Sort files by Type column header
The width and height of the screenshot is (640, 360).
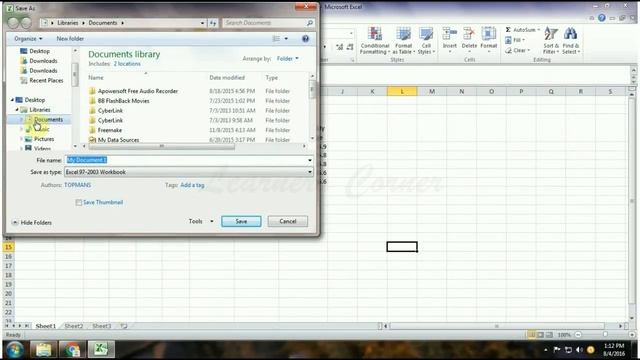click(x=271, y=78)
